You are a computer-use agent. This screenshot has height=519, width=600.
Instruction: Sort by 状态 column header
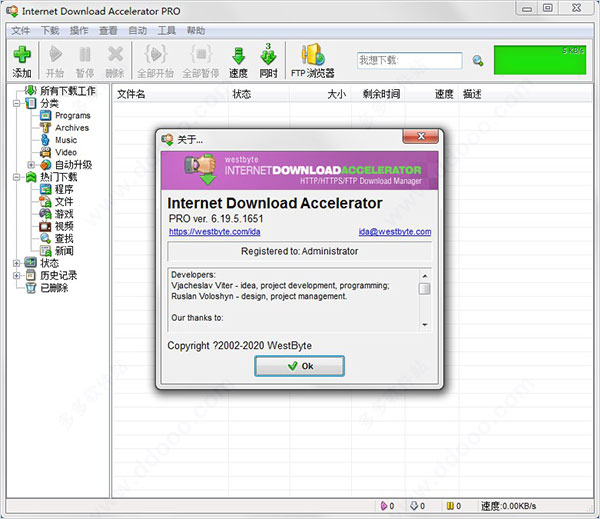pos(242,94)
